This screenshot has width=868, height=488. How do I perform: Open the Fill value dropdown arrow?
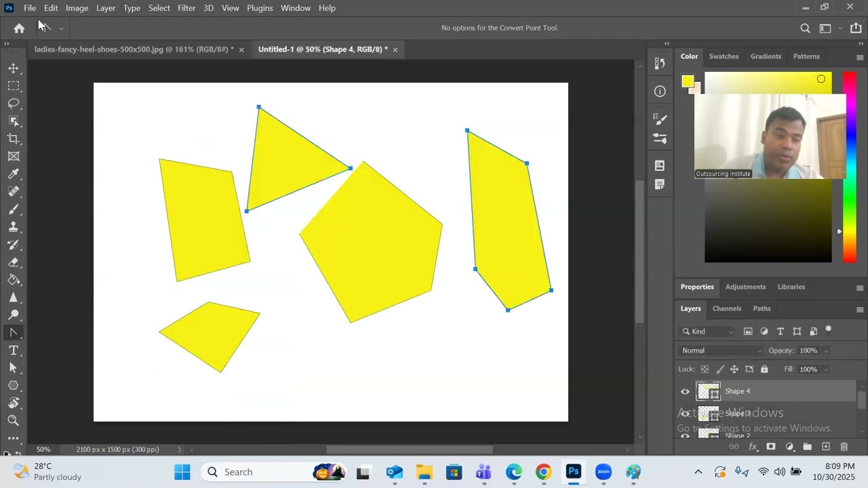[x=826, y=370]
